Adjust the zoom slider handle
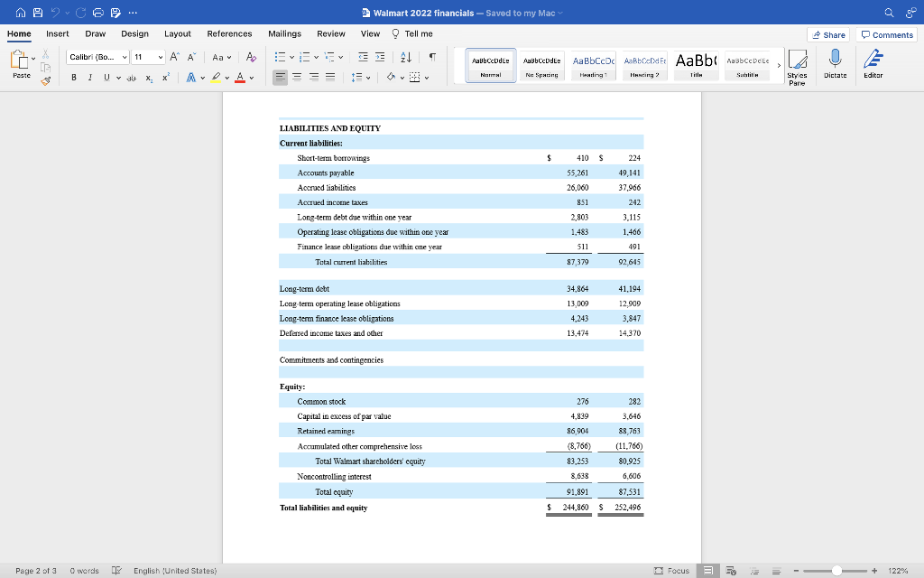Image resolution: width=924 pixels, height=578 pixels. tap(836, 571)
